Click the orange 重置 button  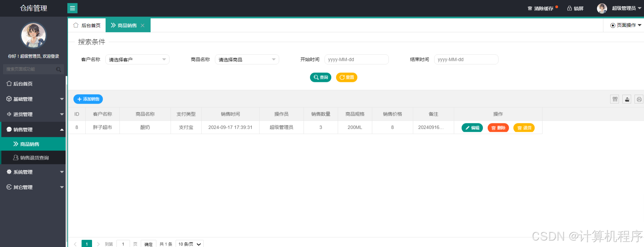coord(347,77)
